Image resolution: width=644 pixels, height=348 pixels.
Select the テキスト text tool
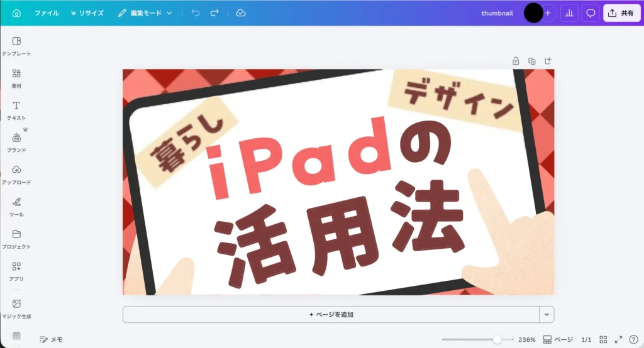[16, 109]
